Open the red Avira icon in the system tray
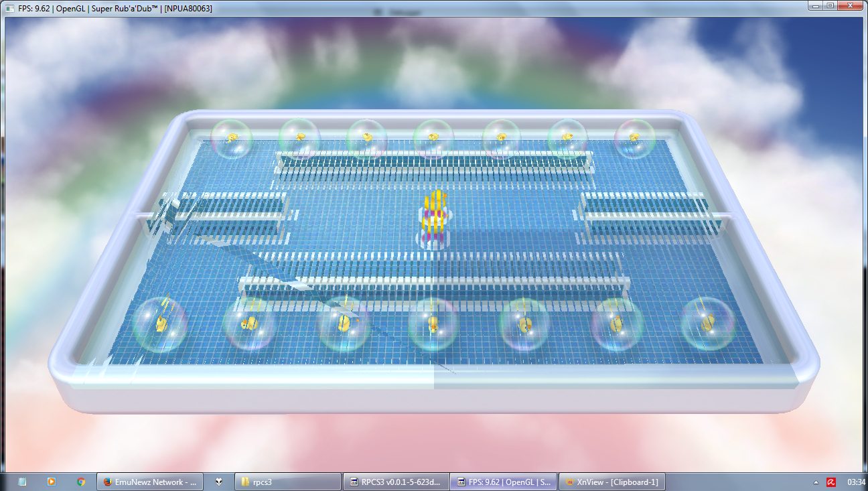Screen dimensions: 868x491 pos(830,481)
